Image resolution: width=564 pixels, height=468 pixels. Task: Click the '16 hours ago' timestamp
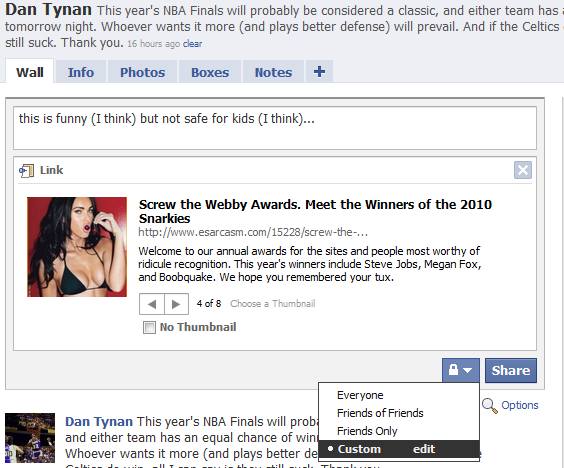(x=154, y=44)
